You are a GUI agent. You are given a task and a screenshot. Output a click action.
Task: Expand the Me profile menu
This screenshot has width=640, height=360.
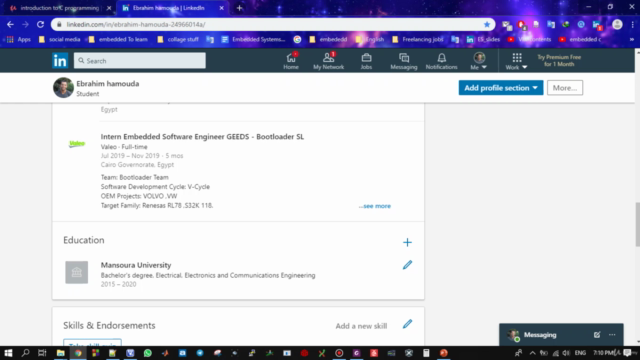pos(479,61)
